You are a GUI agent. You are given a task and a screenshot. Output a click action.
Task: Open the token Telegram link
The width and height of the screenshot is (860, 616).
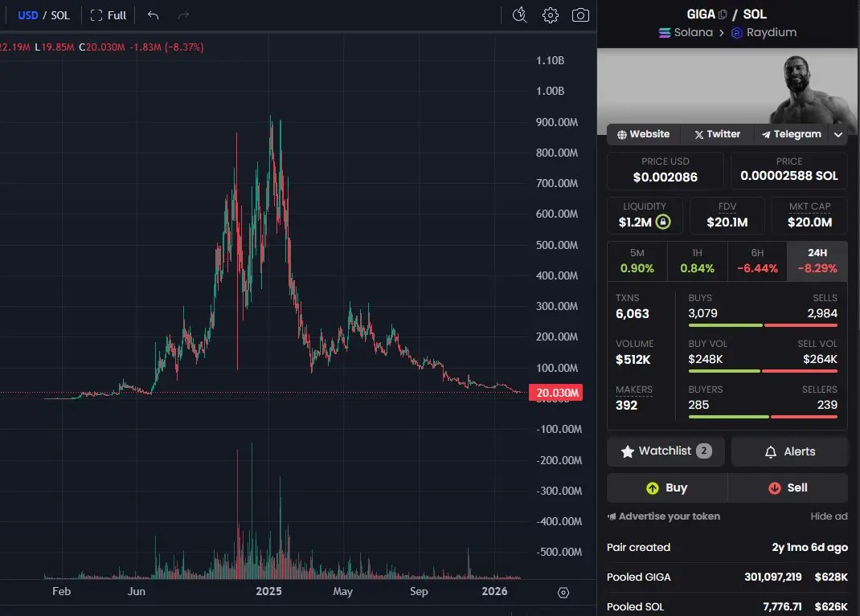pos(791,134)
